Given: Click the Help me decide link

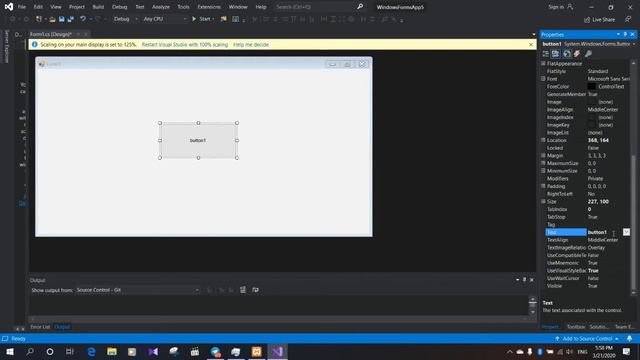Looking at the screenshot, I should click(251, 44).
